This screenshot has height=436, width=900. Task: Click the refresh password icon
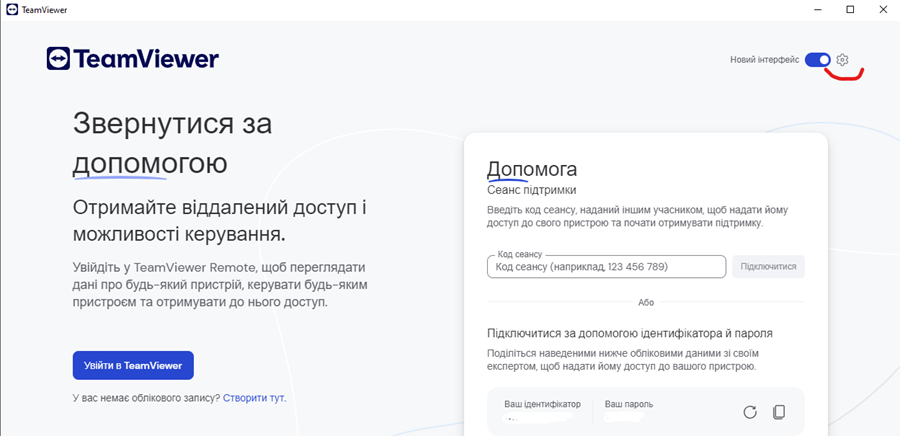coord(750,412)
